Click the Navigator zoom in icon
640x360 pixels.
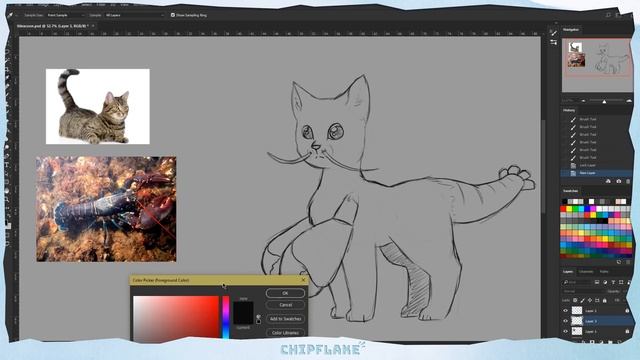629,101
